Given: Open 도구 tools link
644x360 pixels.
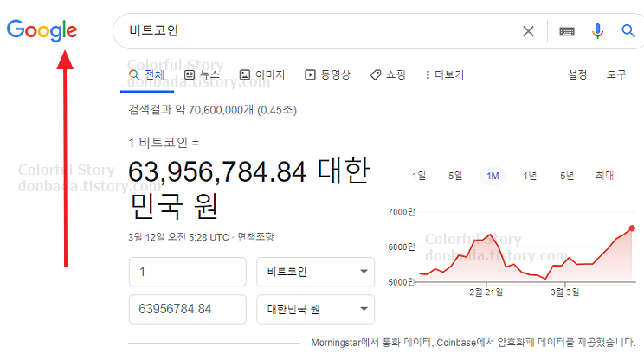Looking at the screenshot, I should (x=616, y=74).
